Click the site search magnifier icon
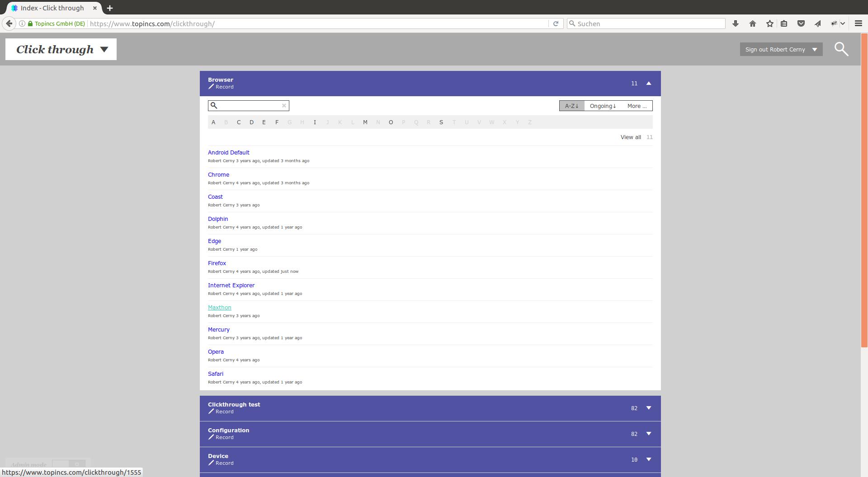Screen dimensions: 868x477 click(841, 49)
